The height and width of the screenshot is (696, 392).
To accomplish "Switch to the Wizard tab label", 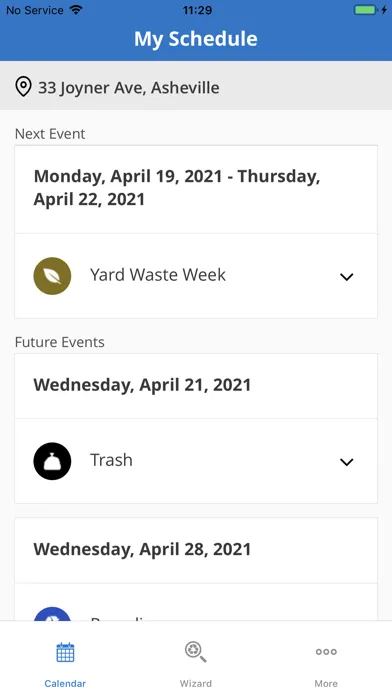I will [x=195, y=684].
